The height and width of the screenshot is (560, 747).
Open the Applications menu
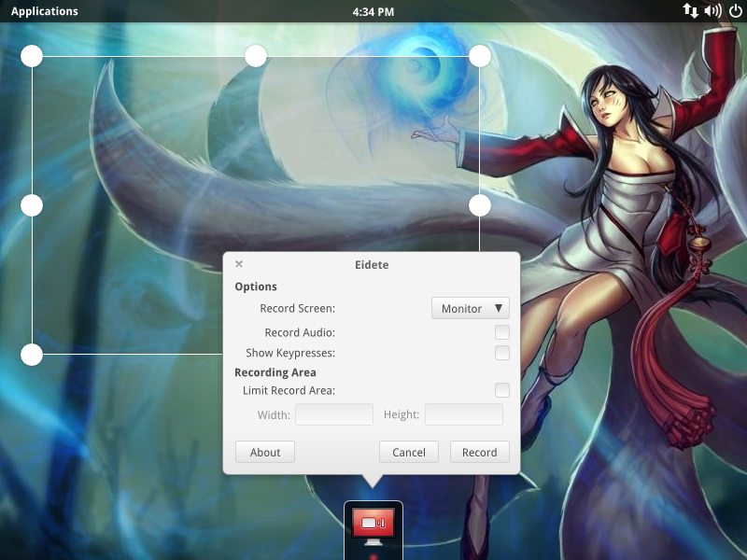pyautogui.click(x=44, y=11)
